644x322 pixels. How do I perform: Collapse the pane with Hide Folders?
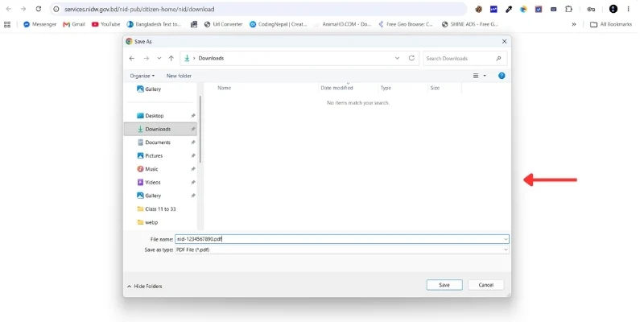pos(145,287)
